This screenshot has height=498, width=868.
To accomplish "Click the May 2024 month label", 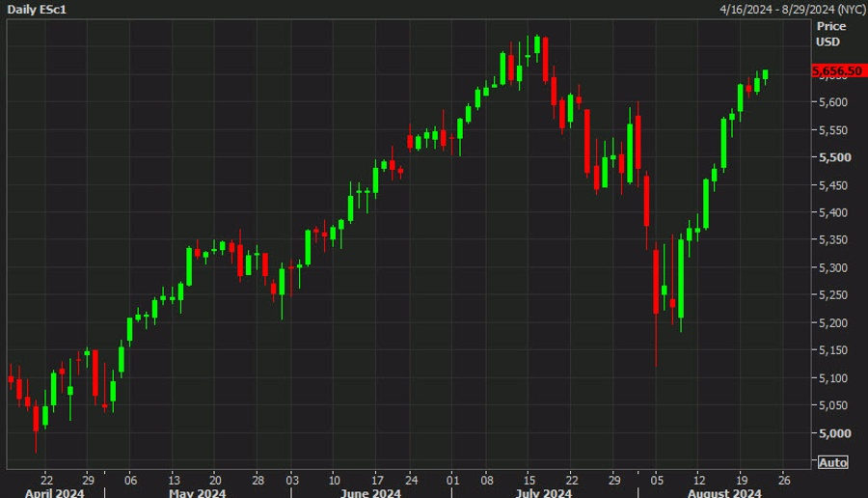I will pos(197,492).
